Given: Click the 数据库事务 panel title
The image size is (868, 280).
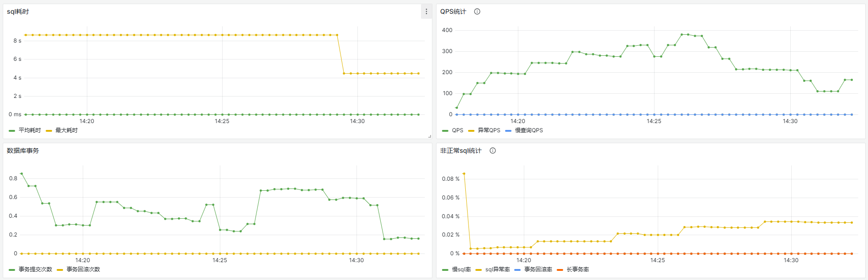Looking at the screenshot, I should (23, 151).
